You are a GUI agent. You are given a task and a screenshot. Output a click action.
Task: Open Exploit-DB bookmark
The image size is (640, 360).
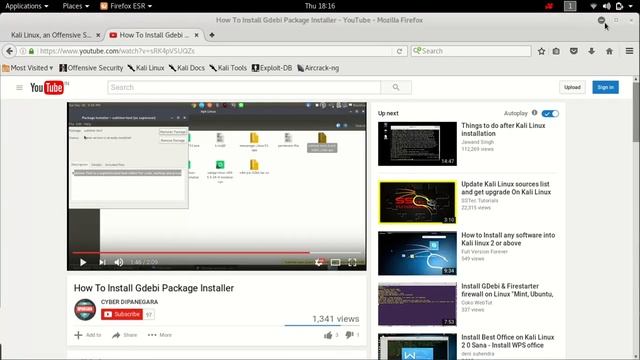[x=272, y=68]
